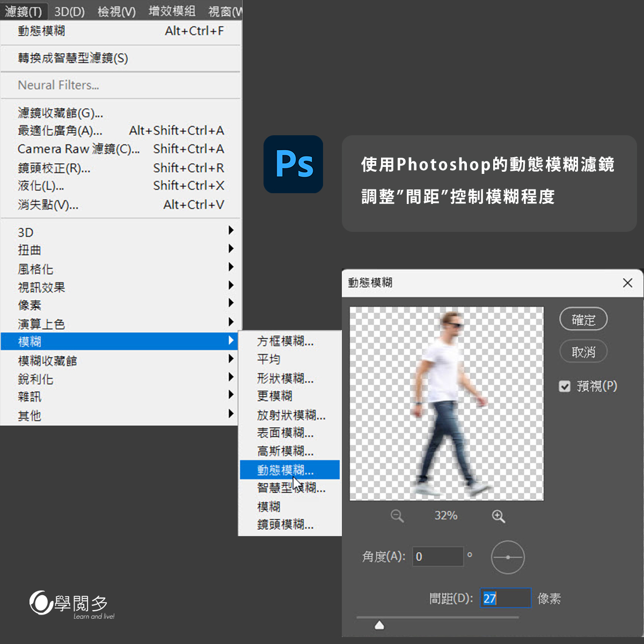Select the top 動態模糊 Alt+Ctrl+F entry
Viewport: 644px width, 644px height.
(121, 31)
